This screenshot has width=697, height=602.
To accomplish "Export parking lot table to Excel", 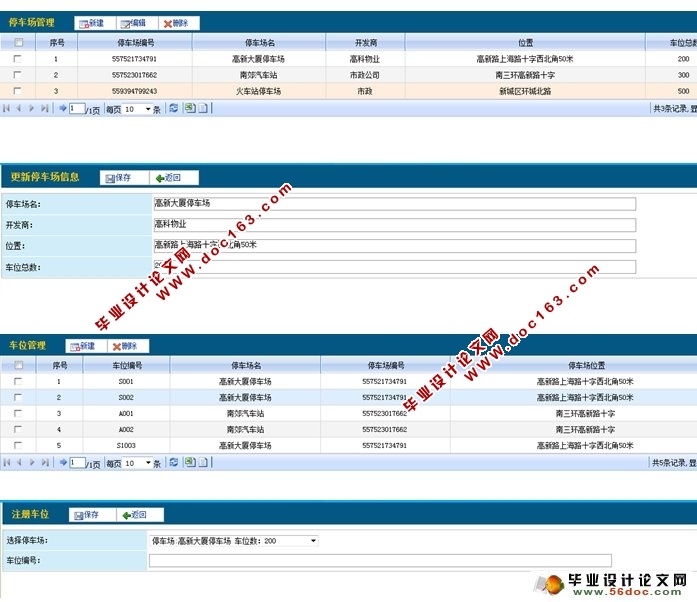I will point(190,108).
